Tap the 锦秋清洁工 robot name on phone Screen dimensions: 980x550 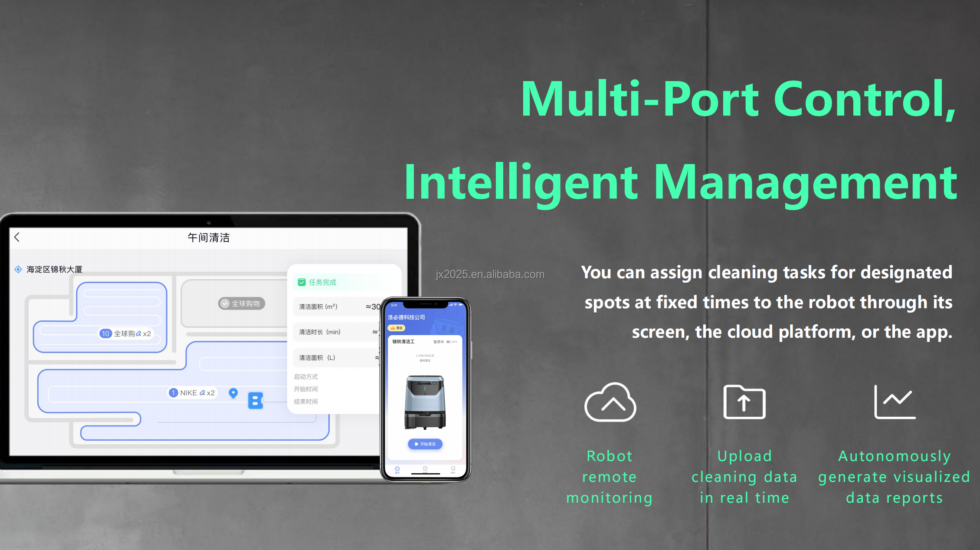[403, 342]
